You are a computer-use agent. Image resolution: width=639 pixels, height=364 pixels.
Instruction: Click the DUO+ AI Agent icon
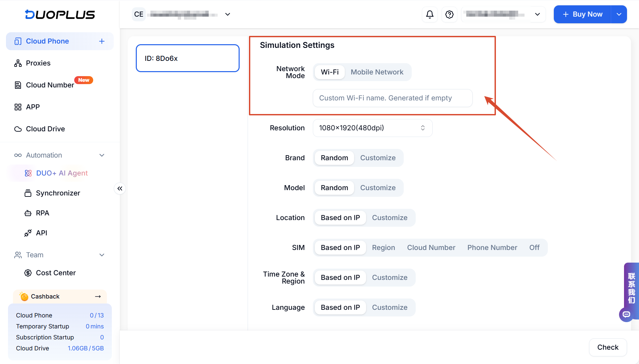tap(28, 173)
